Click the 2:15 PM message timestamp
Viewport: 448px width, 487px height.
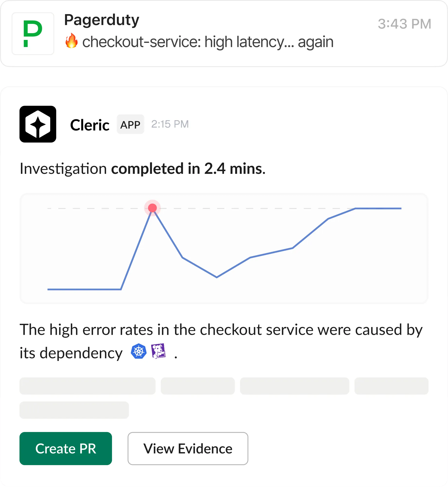(170, 124)
